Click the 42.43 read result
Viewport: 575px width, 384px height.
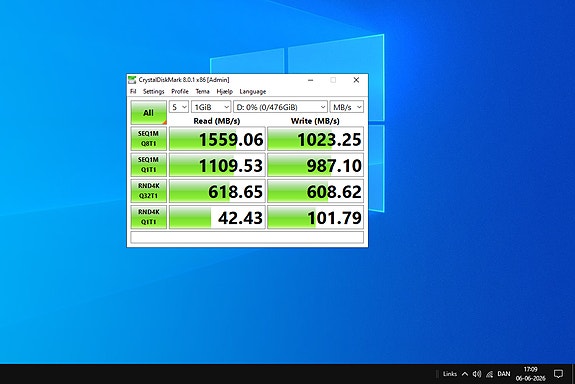pos(217,217)
